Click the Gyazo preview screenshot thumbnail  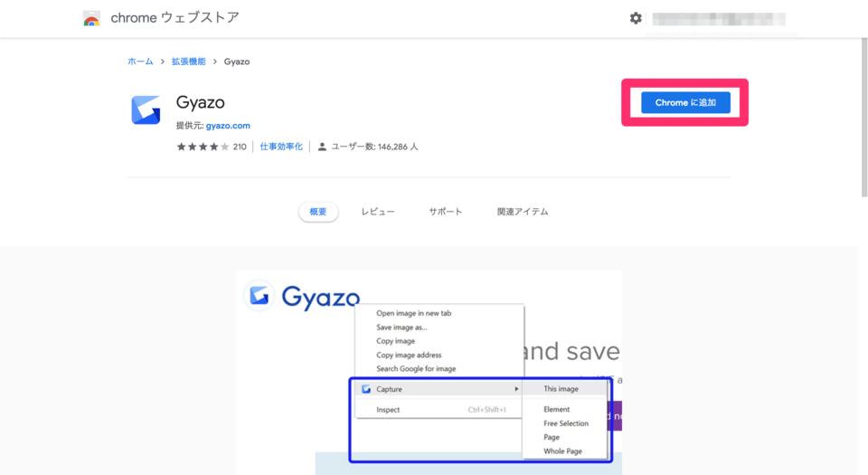pyautogui.click(x=429, y=372)
